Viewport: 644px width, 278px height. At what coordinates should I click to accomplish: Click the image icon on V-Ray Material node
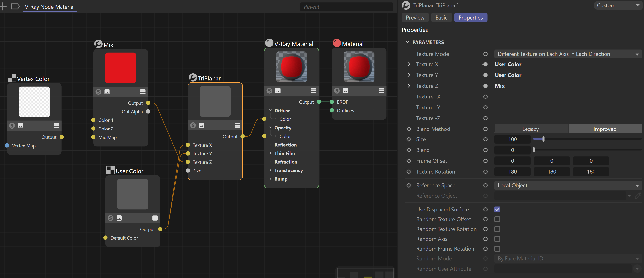point(278,91)
